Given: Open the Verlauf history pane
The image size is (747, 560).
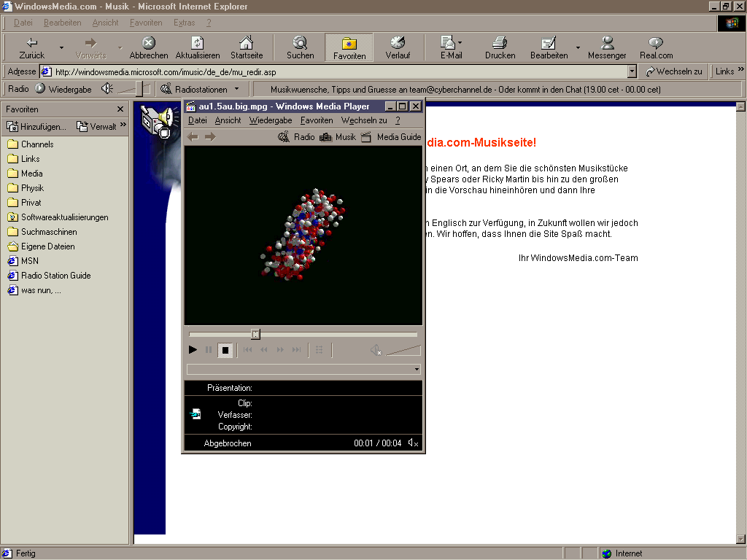Looking at the screenshot, I should click(x=398, y=47).
